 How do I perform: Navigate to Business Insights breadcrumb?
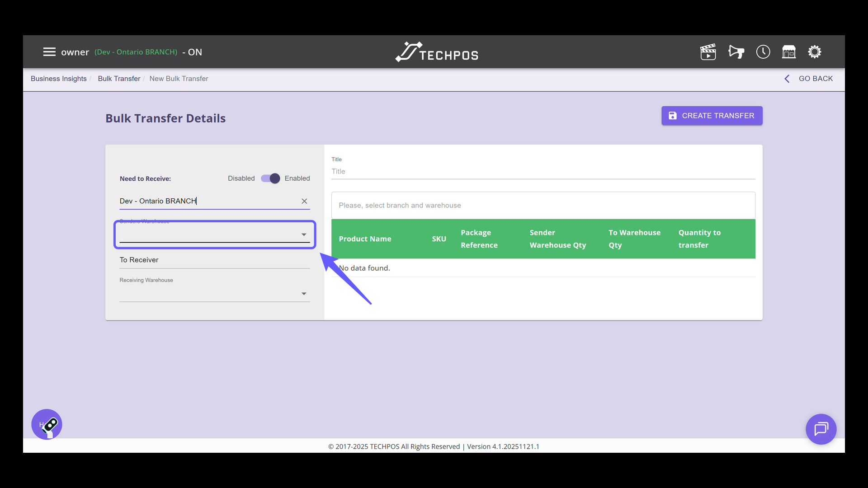(x=59, y=79)
